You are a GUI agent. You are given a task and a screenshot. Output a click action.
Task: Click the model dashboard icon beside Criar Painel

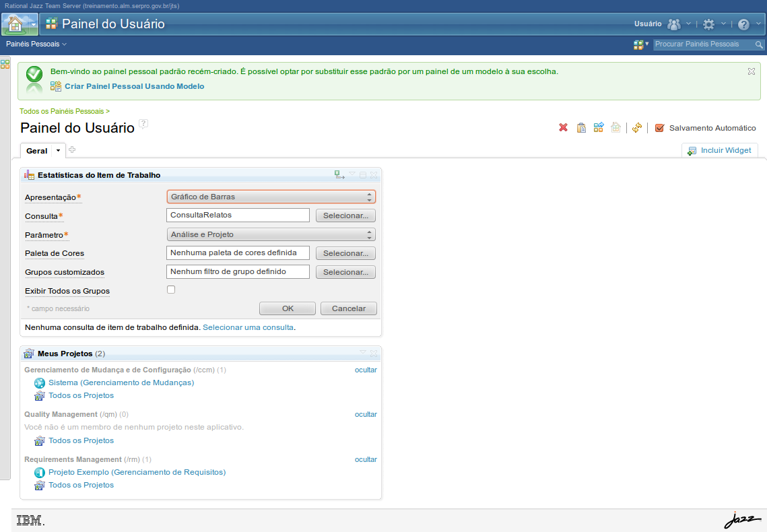pyautogui.click(x=56, y=86)
